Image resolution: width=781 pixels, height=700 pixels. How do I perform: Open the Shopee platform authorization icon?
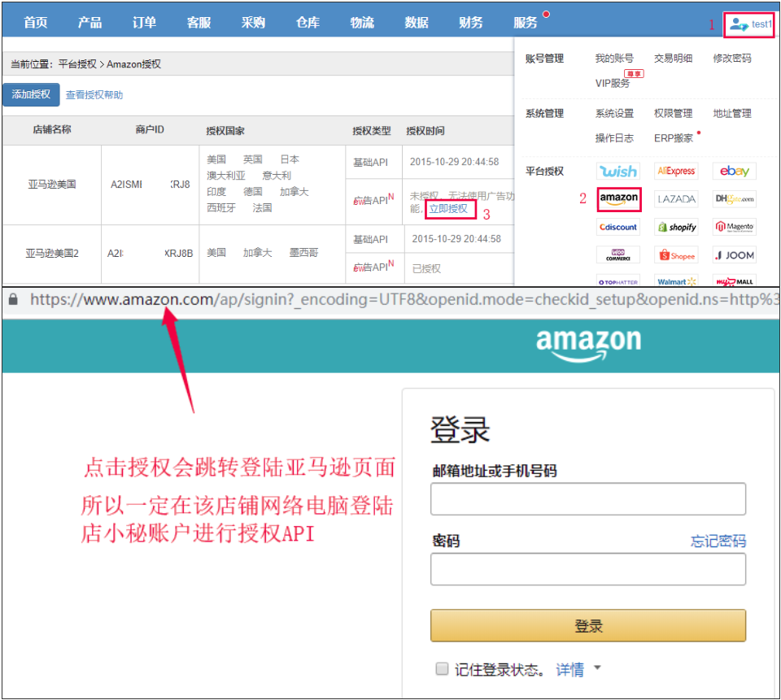click(x=676, y=255)
